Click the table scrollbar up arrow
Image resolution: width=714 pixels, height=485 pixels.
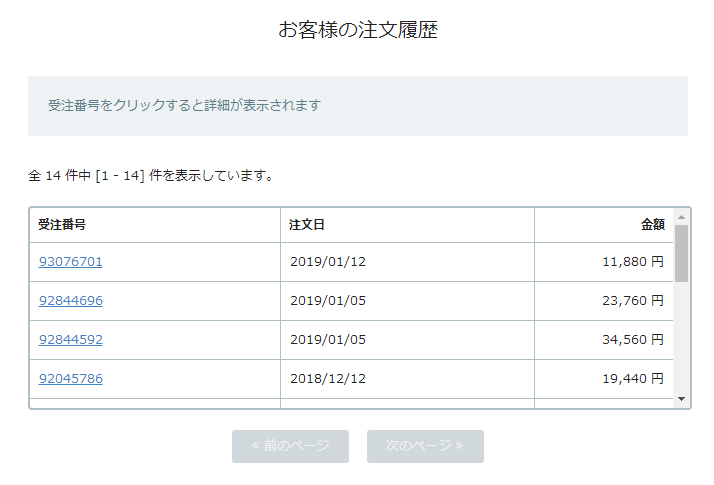682,216
